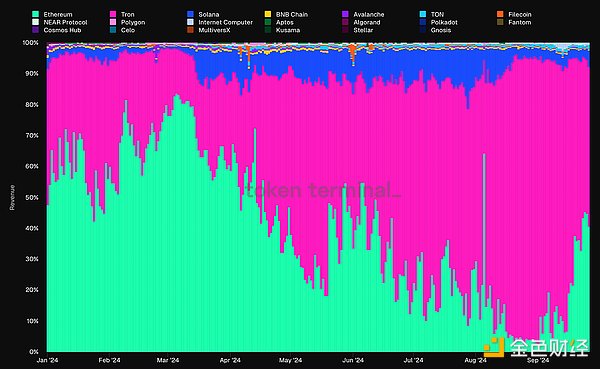Image resolution: width=600 pixels, height=369 pixels.
Task: Click the Kusama legend swatch
Action: pos(268,30)
